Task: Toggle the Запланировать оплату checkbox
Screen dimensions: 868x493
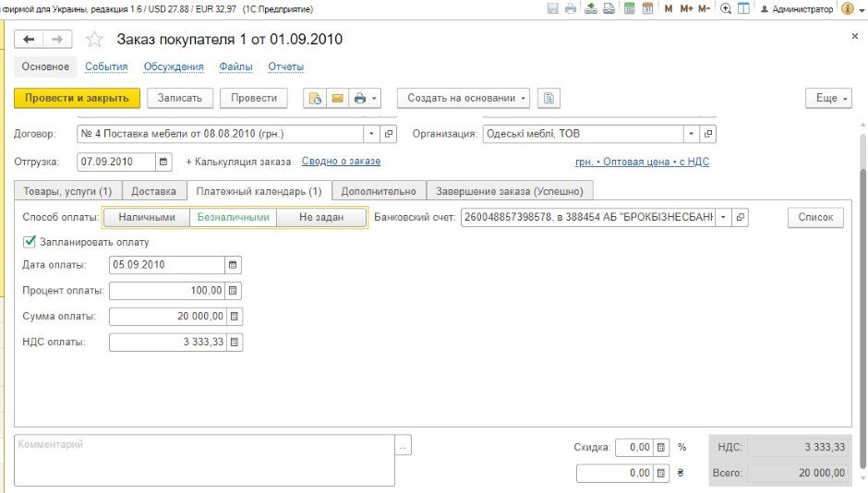Action: (30, 242)
